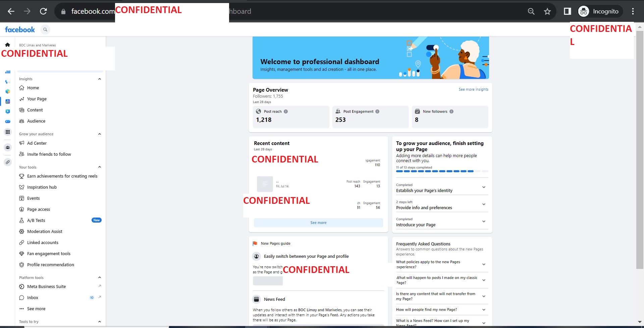The height and width of the screenshot is (328, 644).
Task: Open the megaphone icon in left rail
Action: 8,82
